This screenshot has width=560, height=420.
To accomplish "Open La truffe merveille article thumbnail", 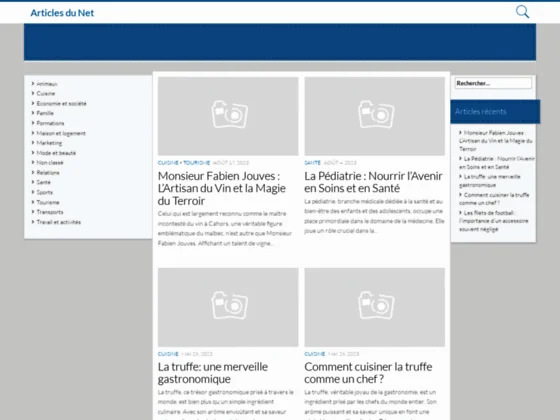I will tap(228, 307).
